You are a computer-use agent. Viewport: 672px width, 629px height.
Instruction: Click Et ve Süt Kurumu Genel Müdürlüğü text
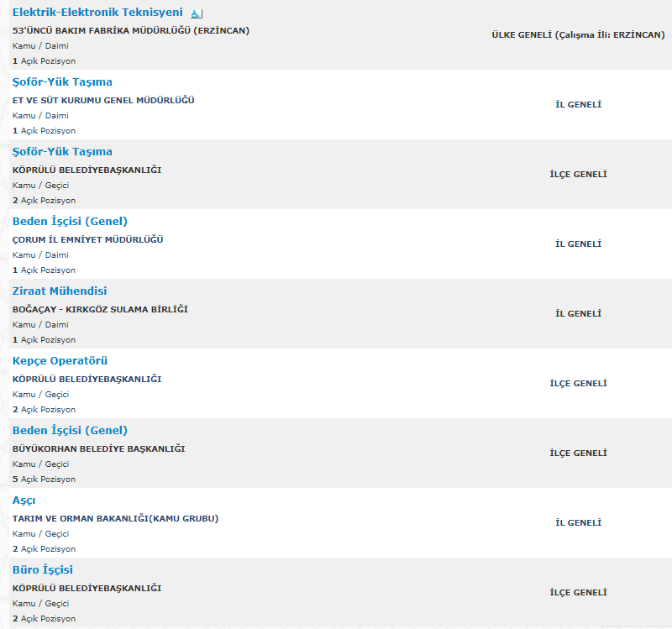click(103, 100)
